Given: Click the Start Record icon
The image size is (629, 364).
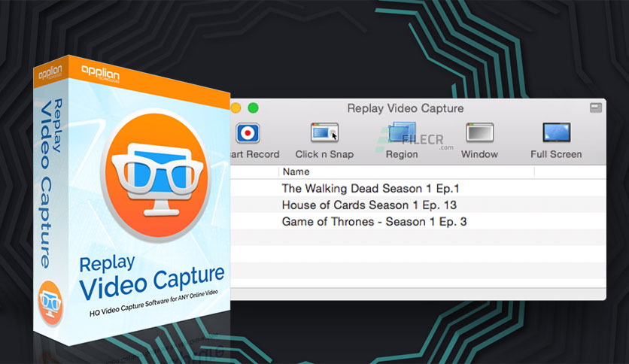Looking at the screenshot, I should click(x=248, y=133).
